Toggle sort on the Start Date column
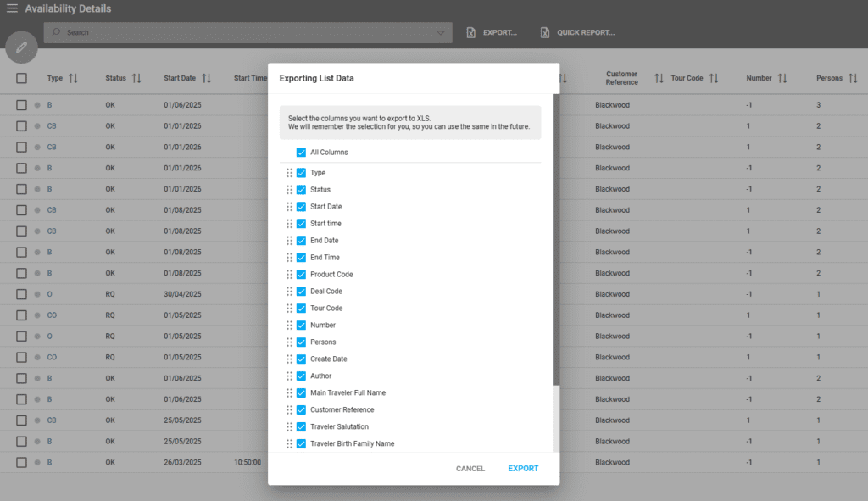 [208, 77]
